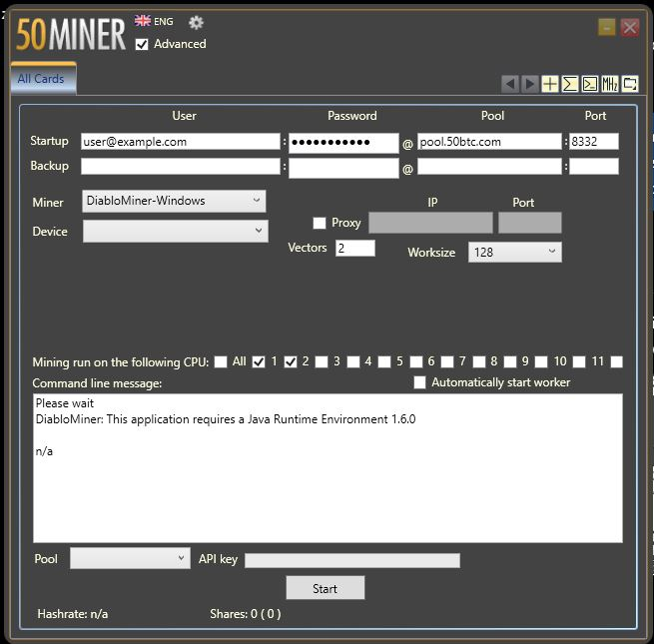Click the Backup Port field

click(594, 167)
